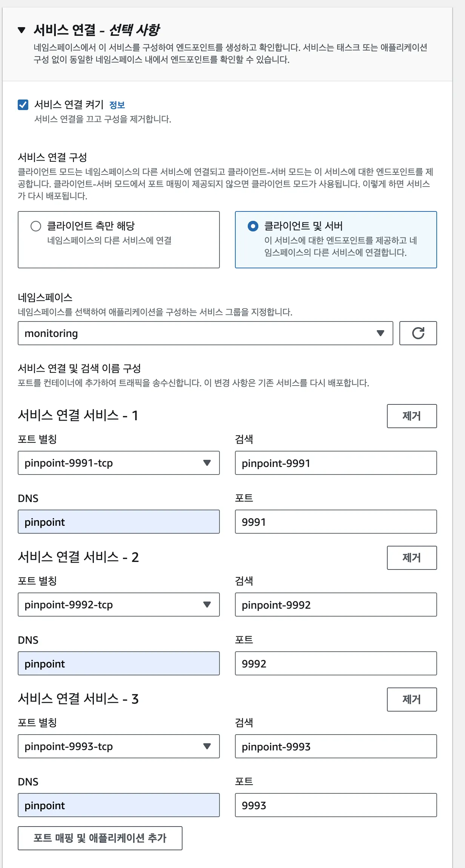465x868 pixels.
Task: Select the 클라이언트 및 서버 radio option
Action: 253,226
